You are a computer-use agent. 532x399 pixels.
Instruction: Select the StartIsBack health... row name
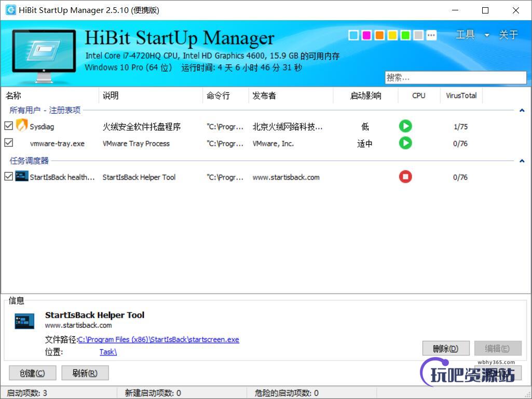tap(62, 177)
